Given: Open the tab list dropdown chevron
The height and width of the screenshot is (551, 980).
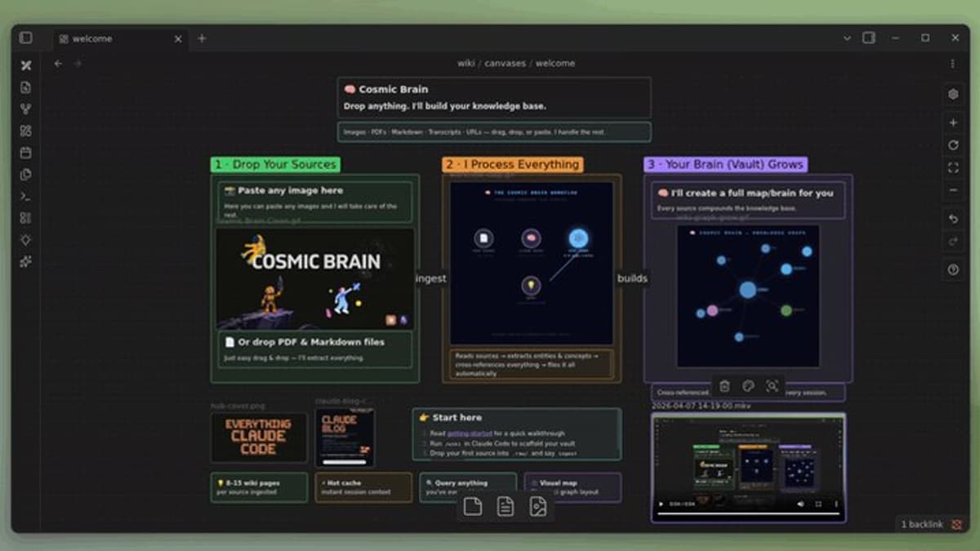Looking at the screenshot, I should 846,38.
